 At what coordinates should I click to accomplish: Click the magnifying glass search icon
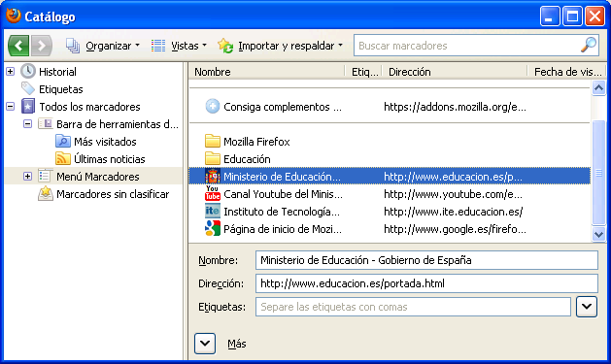click(589, 46)
